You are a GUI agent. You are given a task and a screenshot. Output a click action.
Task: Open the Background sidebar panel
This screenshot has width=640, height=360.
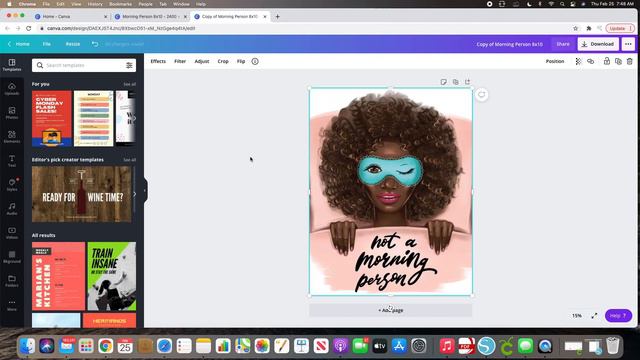[x=12, y=257]
